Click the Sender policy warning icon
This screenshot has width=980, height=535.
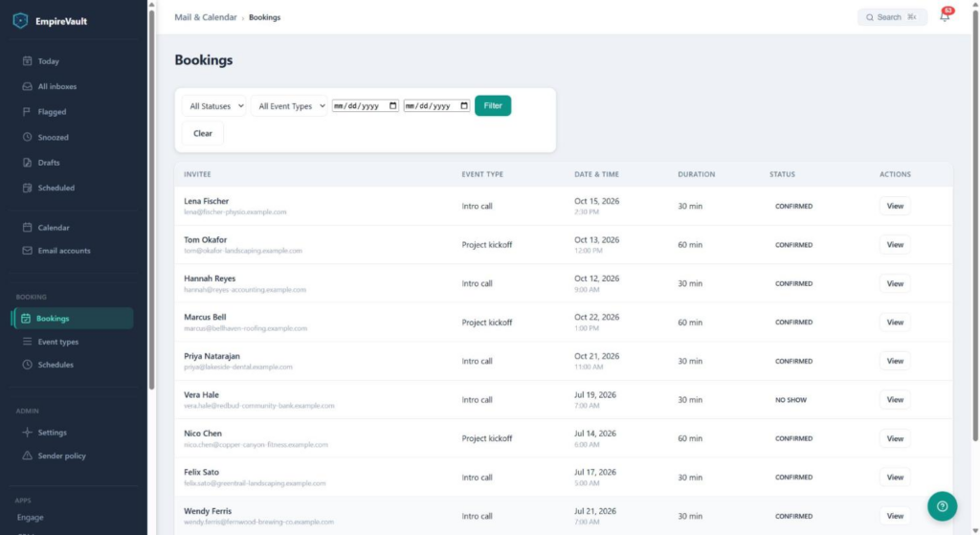coord(27,456)
